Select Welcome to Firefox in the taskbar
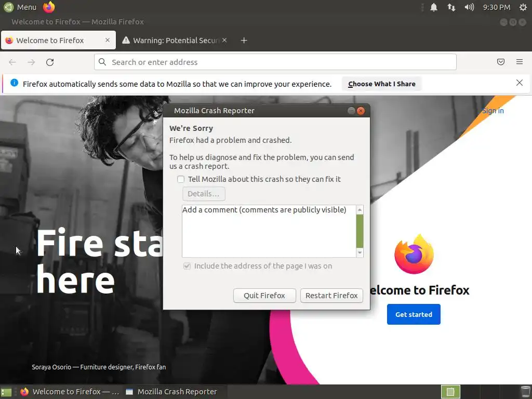 click(70, 392)
